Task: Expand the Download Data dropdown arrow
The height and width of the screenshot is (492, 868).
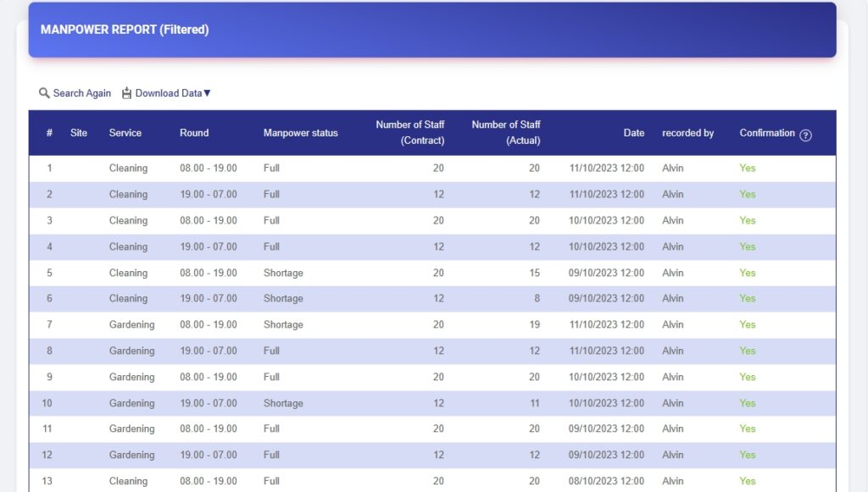Action: (207, 93)
